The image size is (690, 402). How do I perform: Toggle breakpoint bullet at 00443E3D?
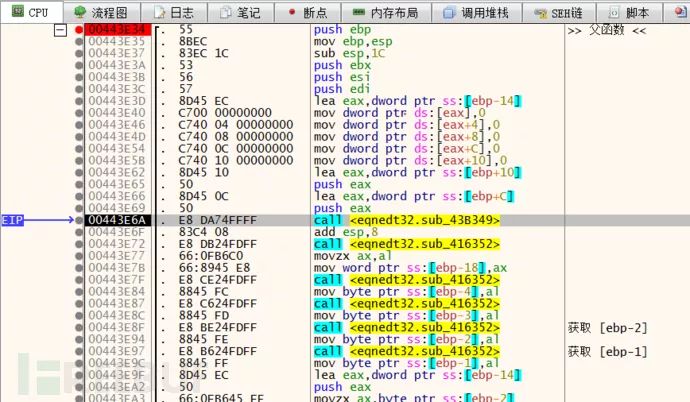(x=79, y=101)
